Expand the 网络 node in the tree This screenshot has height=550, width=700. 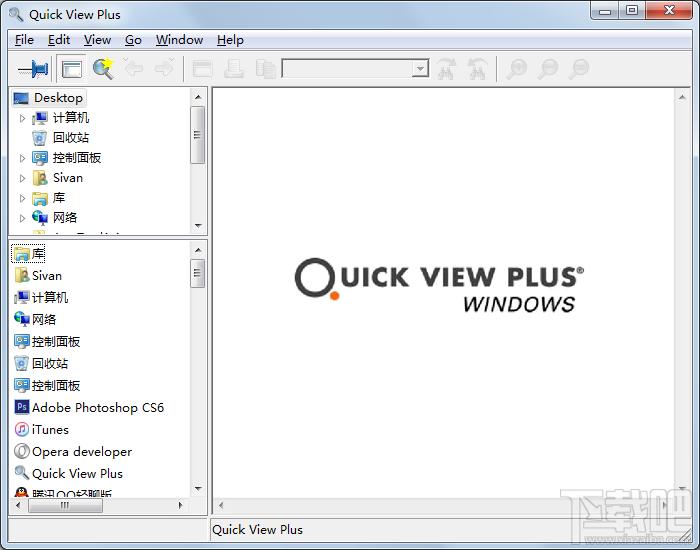22,218
